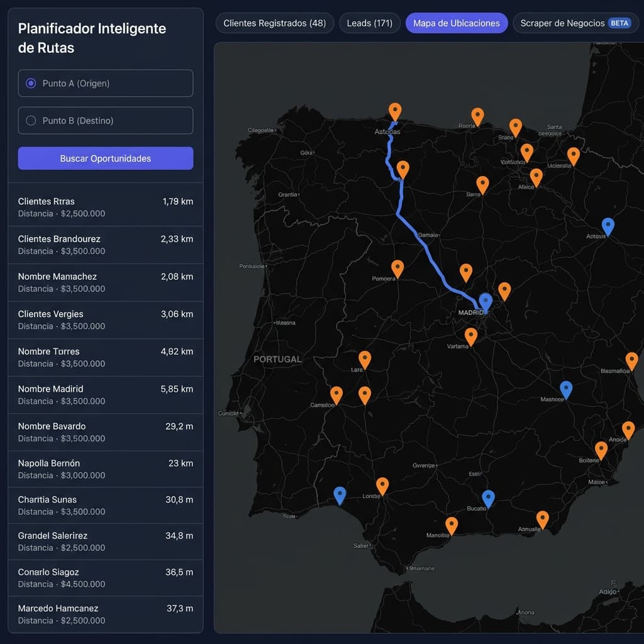Switch to the Leads (171) tab
Viewport: 644px width, 644px height.
(370, 23)
